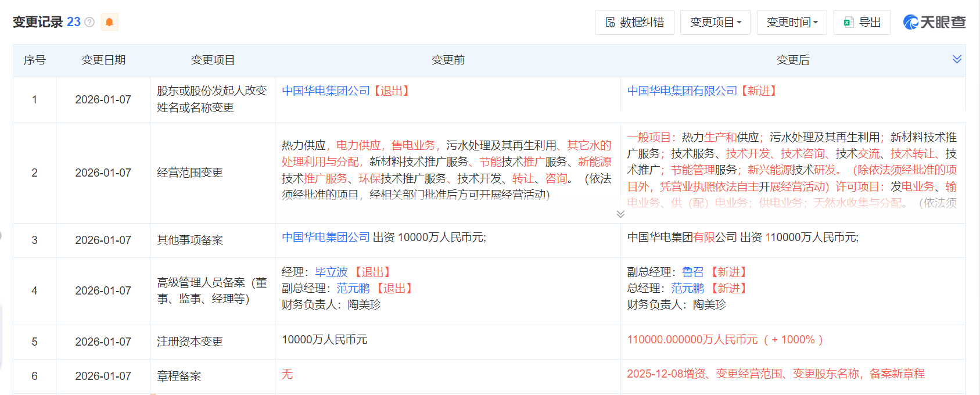Viewport: 980px width, 395px height.
Task: Expand the truncated 经营范围变更 row content
Action: (x=620, y=214)
